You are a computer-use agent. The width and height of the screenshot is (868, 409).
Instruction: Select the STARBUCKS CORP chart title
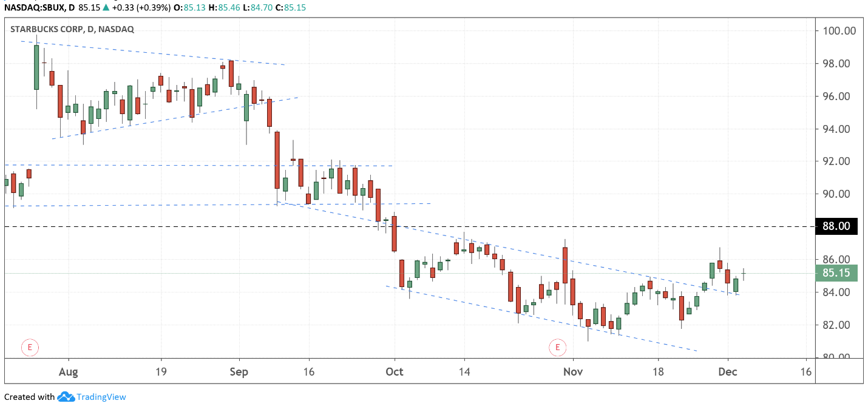point(72,29)
